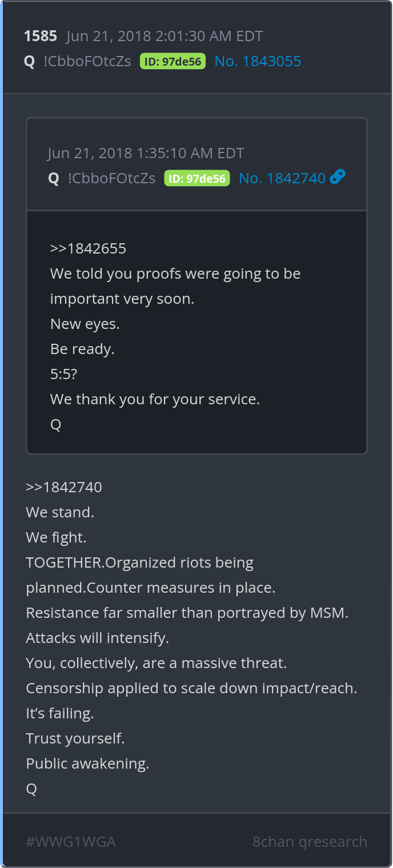Follow the >>1842740 reply reference

pos(64,487)
